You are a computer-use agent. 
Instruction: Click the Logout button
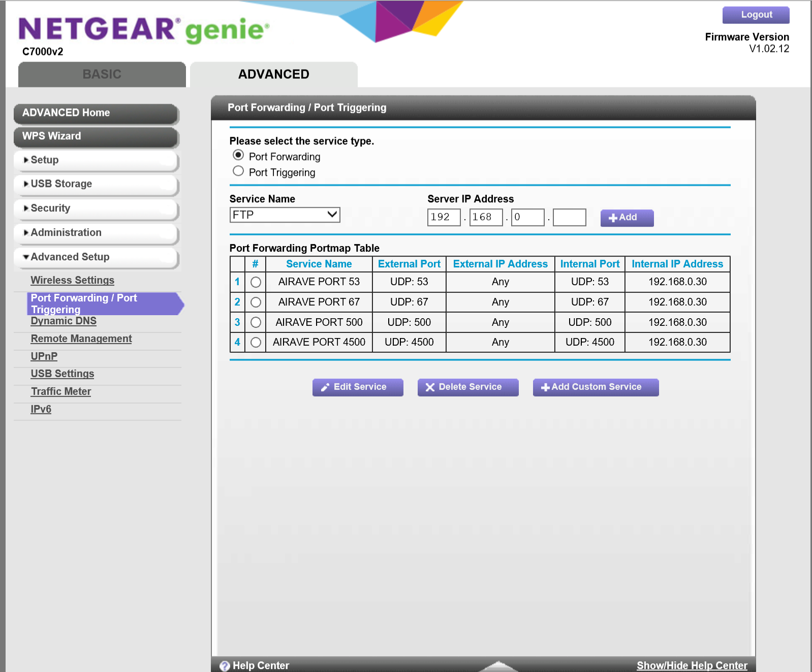click(x=756, y=15)
